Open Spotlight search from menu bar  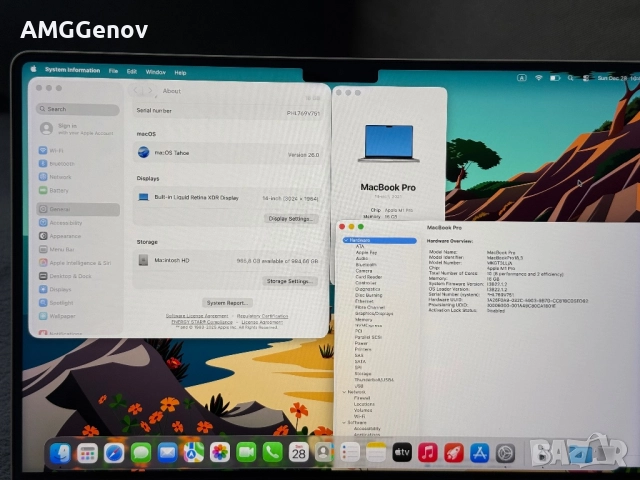[x=570, y=78]
